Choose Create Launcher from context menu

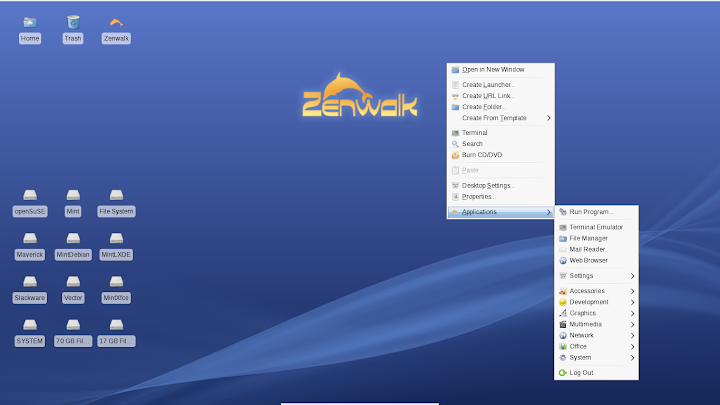[x=501, y=85]
